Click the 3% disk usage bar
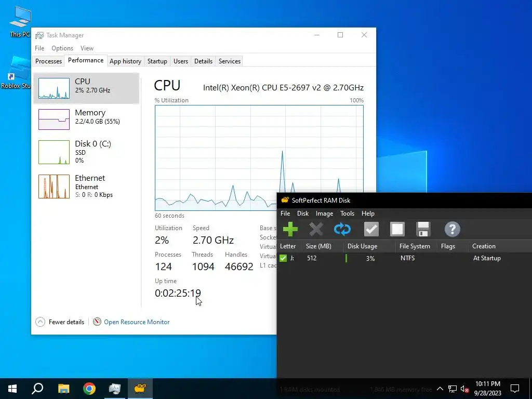 (x=370, y=258)
